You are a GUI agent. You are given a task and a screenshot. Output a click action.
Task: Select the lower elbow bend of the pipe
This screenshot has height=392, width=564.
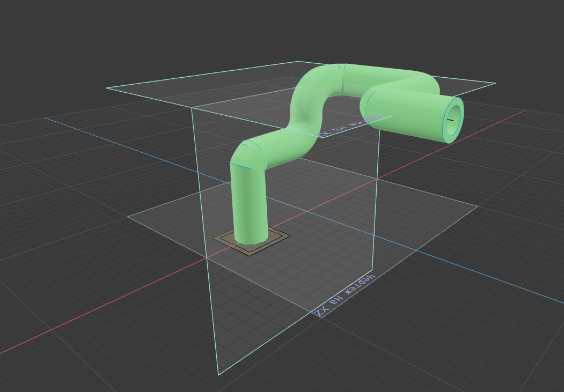click(x=248, y=154)
